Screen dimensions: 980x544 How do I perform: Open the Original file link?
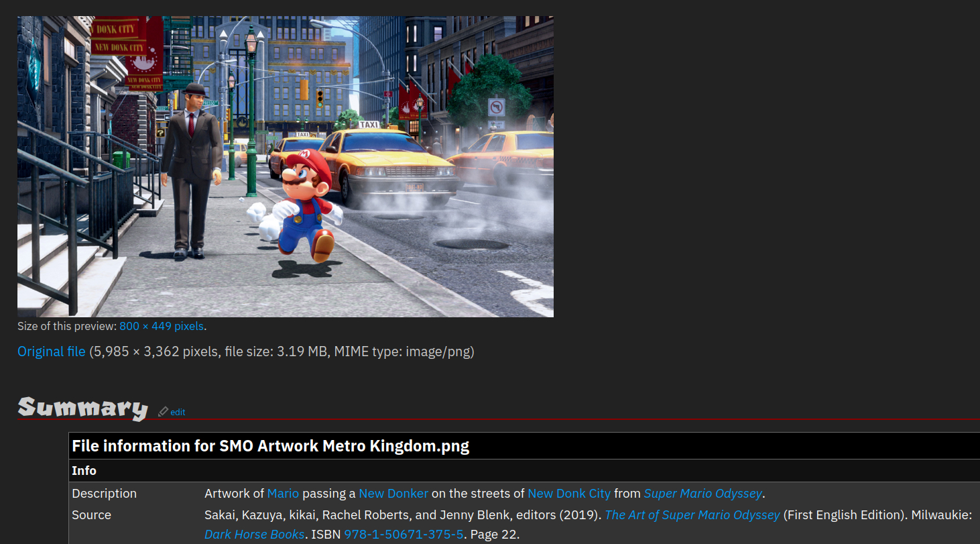coord(52,351)
